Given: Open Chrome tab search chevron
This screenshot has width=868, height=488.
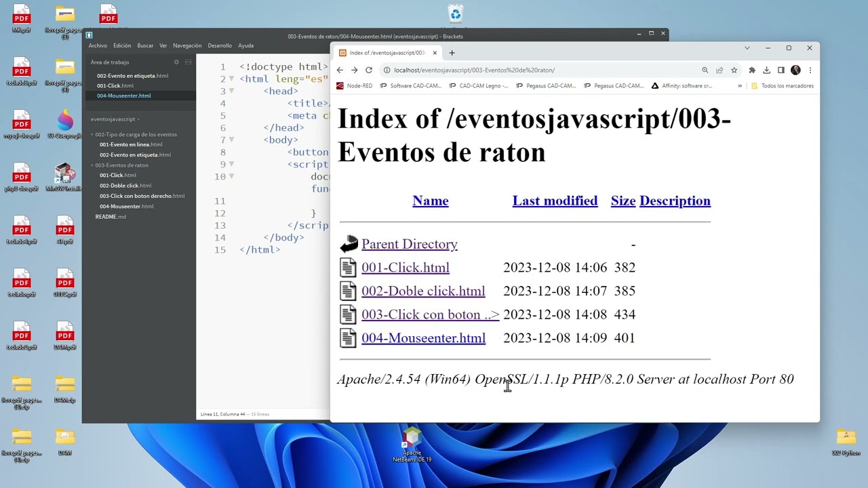Looking at the screenshot, I should 747,48.
